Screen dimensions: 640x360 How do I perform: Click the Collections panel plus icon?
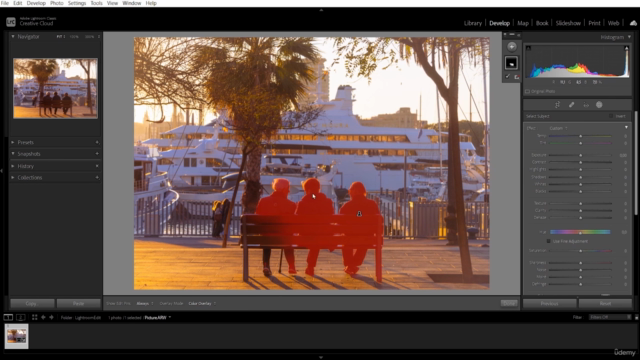[97, 178]
